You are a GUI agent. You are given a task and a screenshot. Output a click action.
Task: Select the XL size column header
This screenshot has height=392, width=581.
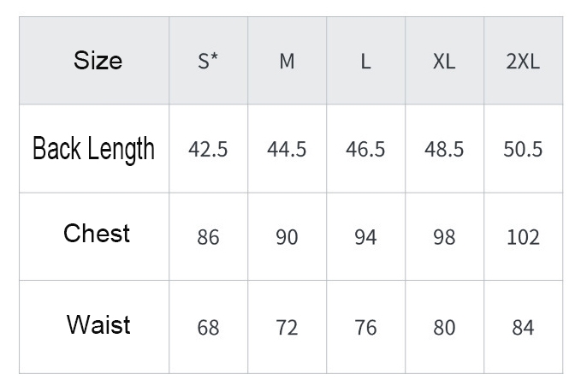[445, 61]
